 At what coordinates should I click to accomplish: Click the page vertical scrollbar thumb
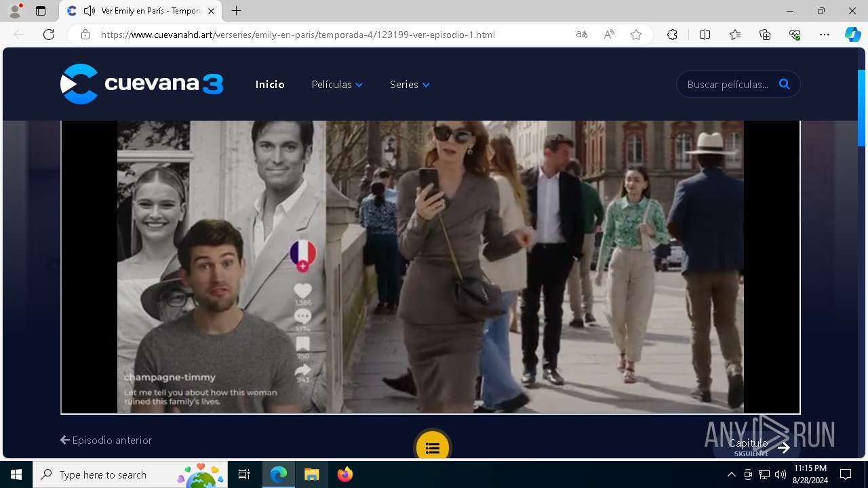[x=862, y=108]
